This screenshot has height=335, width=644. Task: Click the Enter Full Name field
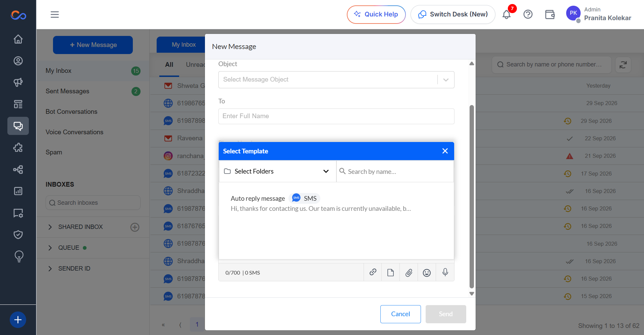336,116
